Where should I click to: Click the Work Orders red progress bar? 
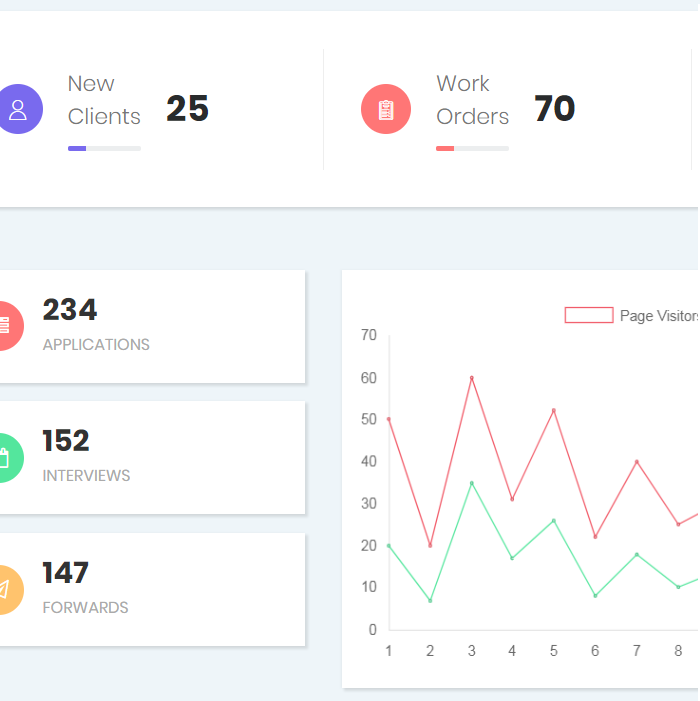(x=472, y=148)
